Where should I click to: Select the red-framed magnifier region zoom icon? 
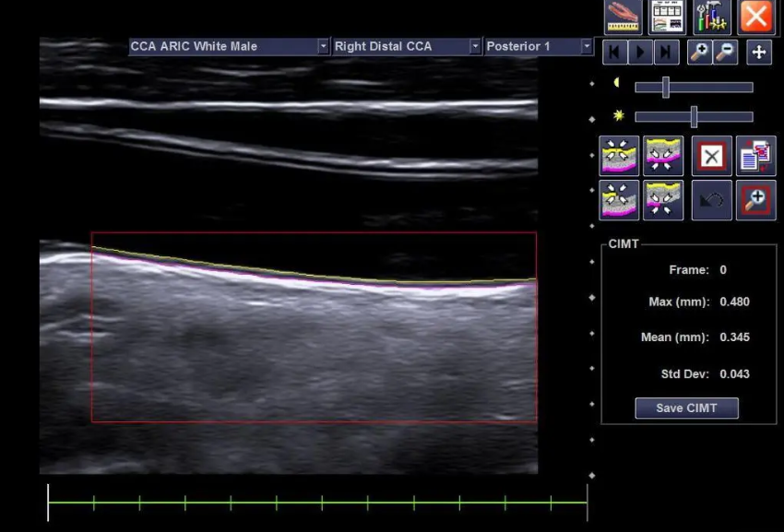tap(755, 200)
